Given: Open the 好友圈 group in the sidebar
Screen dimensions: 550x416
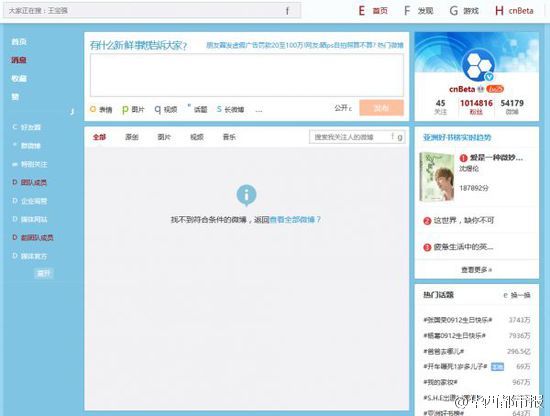Looking at the screenshot, I should pos(31,127).
